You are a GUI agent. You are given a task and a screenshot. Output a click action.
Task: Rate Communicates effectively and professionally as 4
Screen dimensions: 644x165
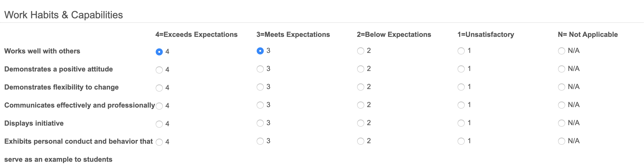click(x=159, y=106)
